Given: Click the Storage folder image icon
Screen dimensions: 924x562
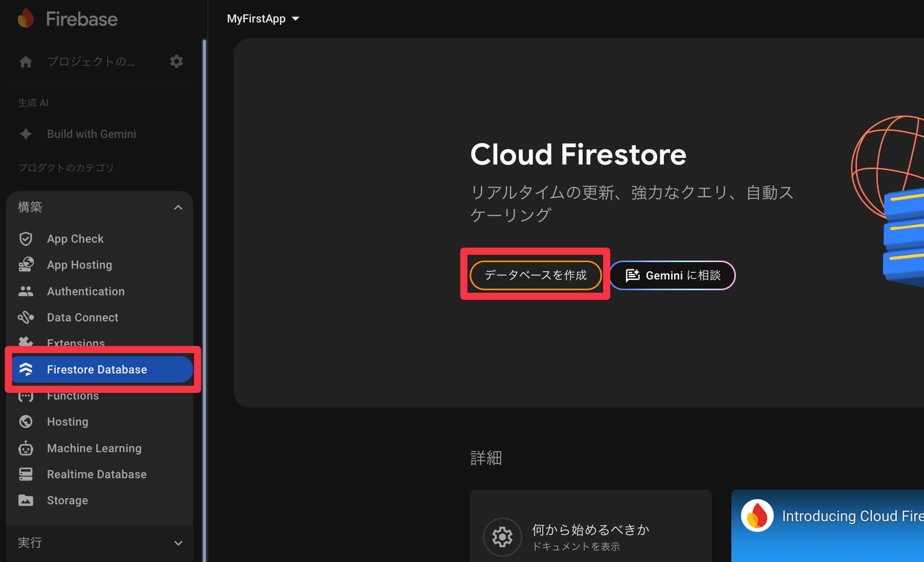Looking at the screenshot, I should pos(26,500).
